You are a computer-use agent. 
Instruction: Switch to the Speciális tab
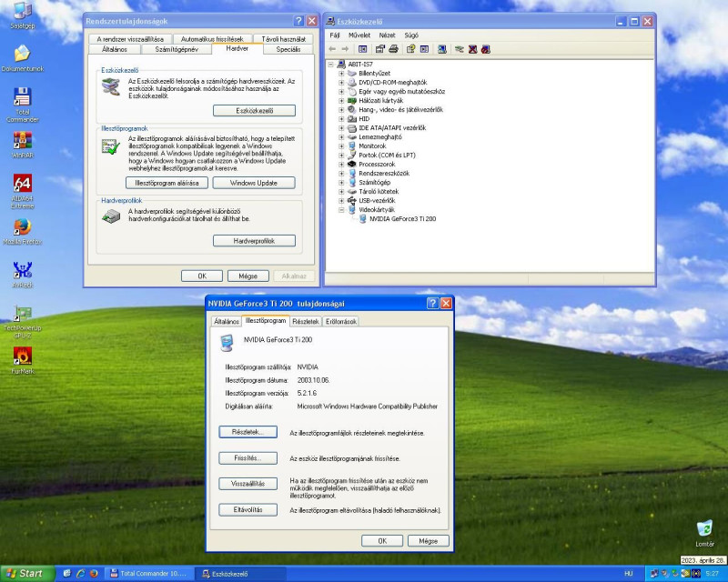pos(288,49)
